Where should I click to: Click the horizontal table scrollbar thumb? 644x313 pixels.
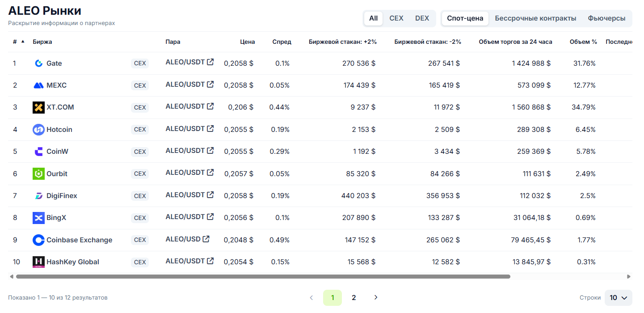coord(263,277)
